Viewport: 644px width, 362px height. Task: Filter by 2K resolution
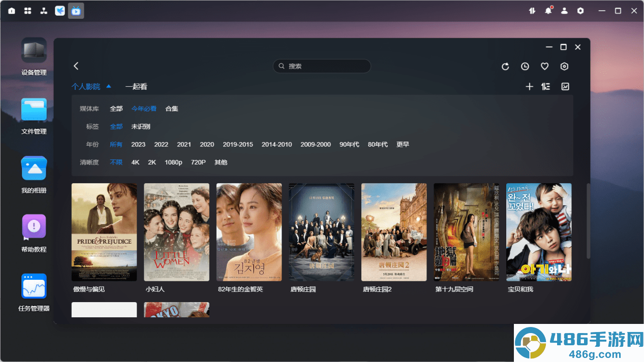pyautogui.click(x=152, y=162)
